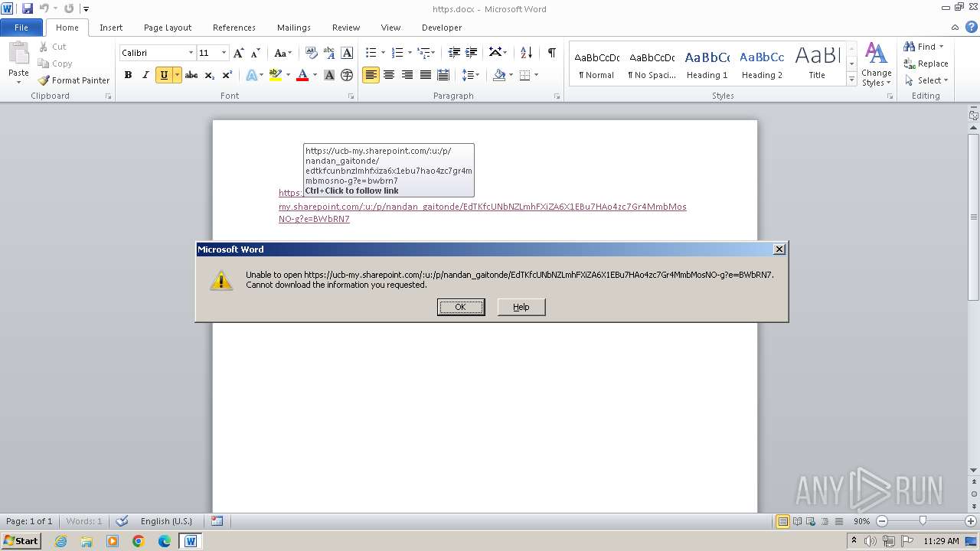The image size is (980, 551).
Task: Toggle italic formatting
Action: click(145, 75)
